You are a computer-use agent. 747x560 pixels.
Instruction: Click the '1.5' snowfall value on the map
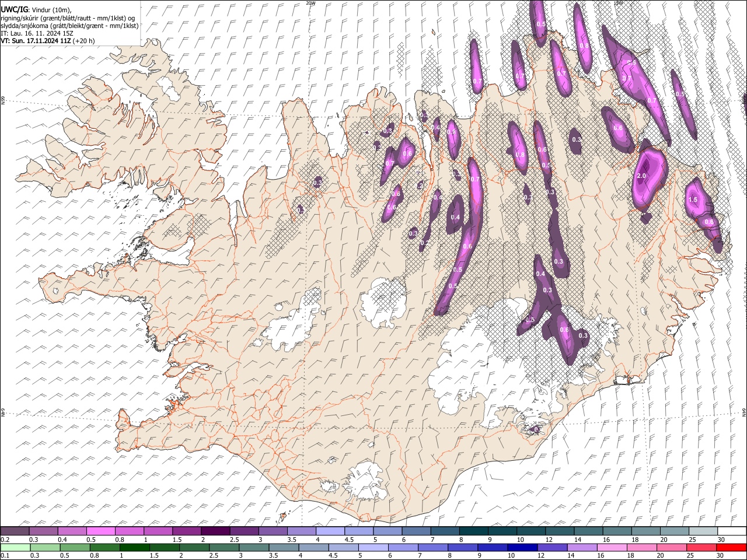pos(693,199)
